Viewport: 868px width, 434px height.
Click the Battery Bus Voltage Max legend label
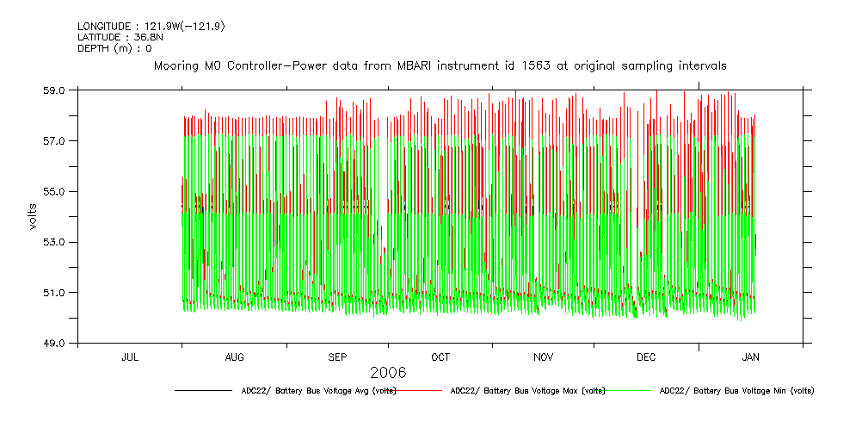527,391
